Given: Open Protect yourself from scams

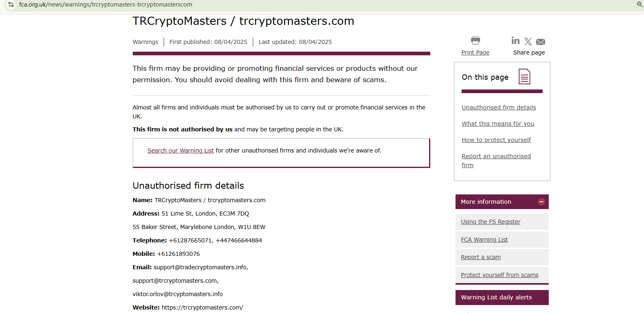Looking at the screenshot, I should click(x=499, y=275).
